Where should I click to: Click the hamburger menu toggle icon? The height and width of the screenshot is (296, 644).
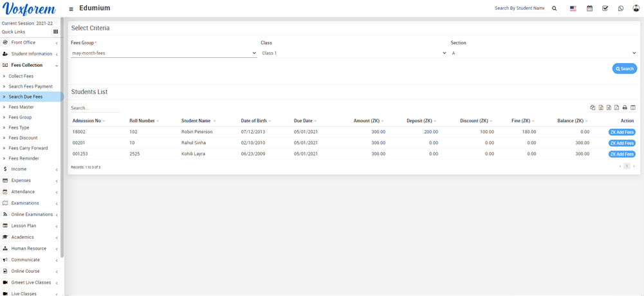point(71,9)
